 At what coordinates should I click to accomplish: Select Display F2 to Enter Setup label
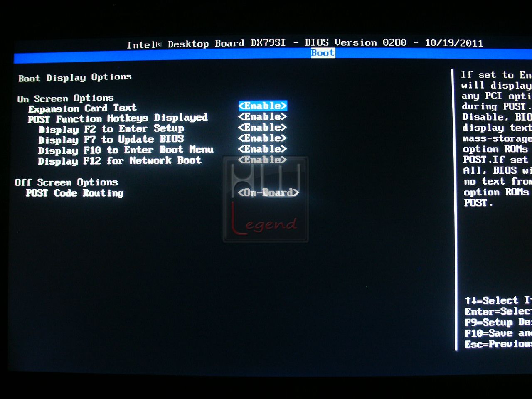click(111, 129)
